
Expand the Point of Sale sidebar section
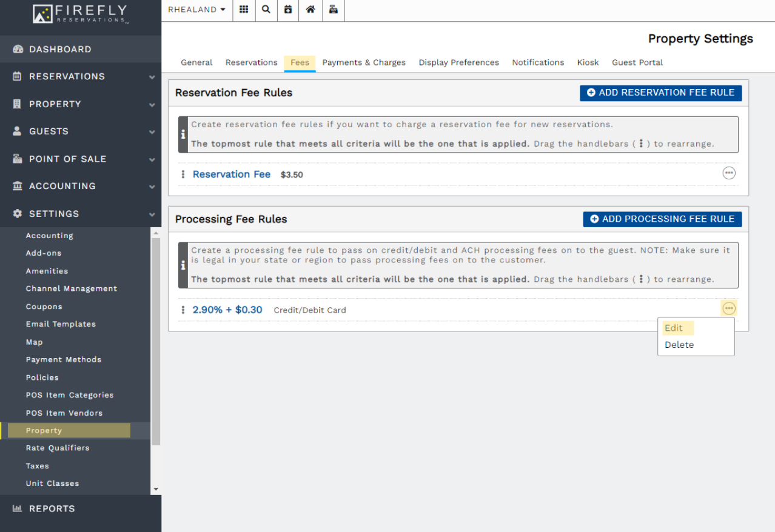pyautogui.click(x=80, y=159)
